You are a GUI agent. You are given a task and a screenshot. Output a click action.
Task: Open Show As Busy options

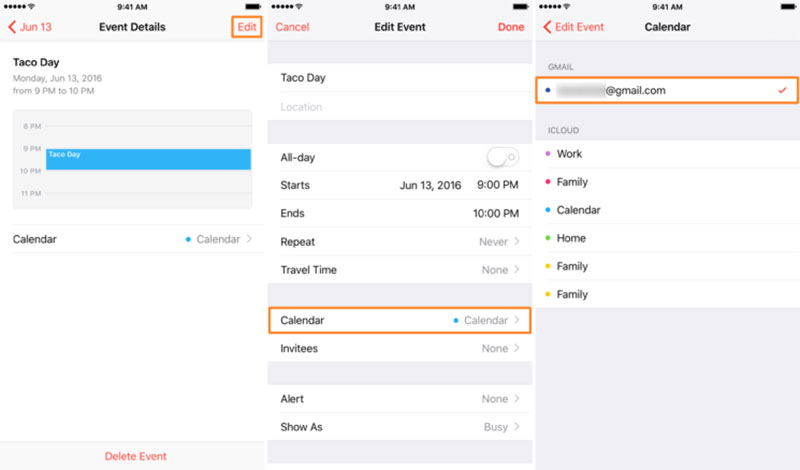[x=400, y=427]
